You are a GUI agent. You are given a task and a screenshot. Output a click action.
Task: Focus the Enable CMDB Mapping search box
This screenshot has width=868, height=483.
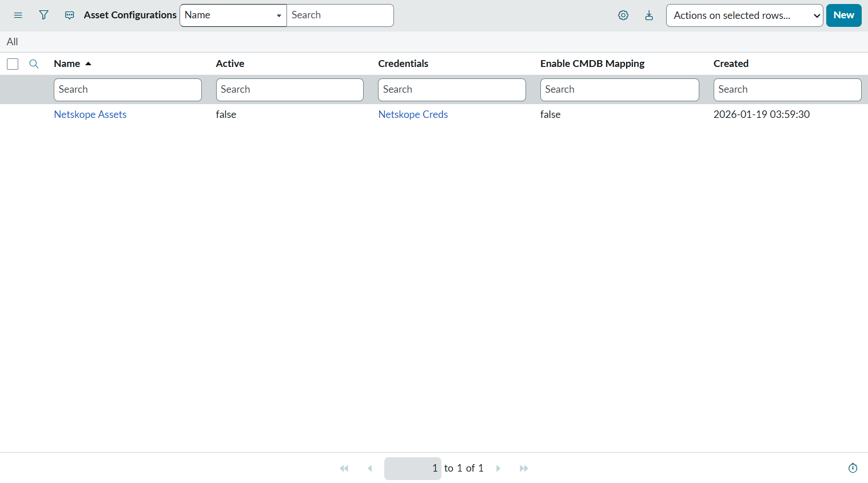(619, 90)
